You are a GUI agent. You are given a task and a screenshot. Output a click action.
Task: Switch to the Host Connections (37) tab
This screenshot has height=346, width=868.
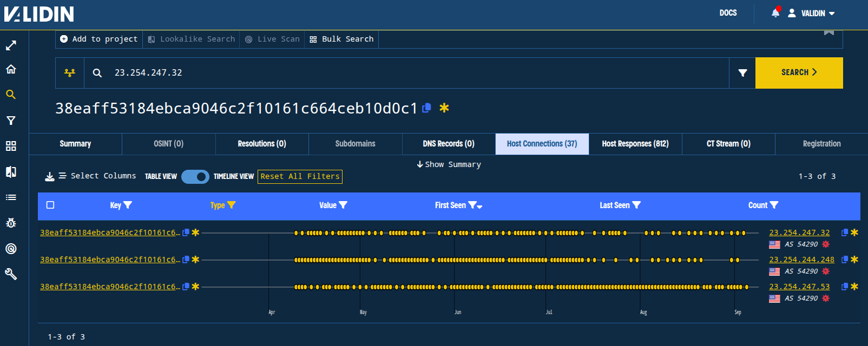click(542, 144)
